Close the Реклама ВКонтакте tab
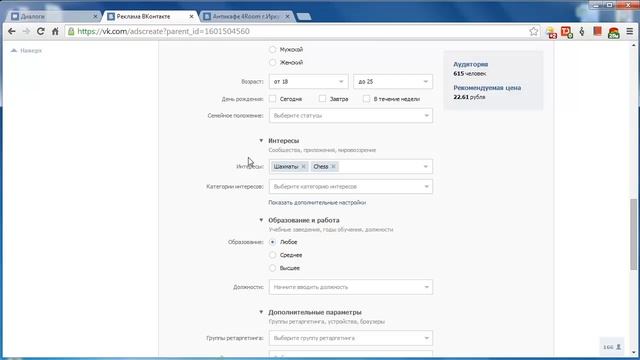This screenshot has height=360, width=640. click(x=191, y=16)
